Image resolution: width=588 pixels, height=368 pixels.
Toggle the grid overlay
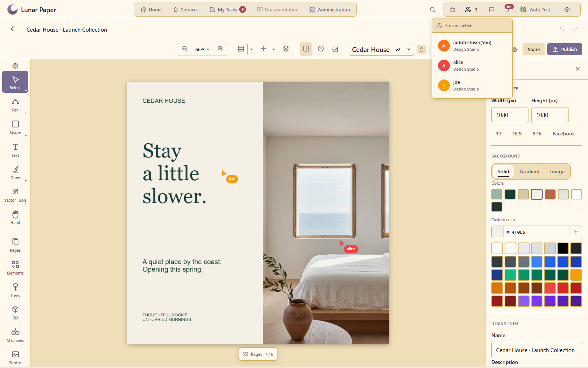[241, 49]
